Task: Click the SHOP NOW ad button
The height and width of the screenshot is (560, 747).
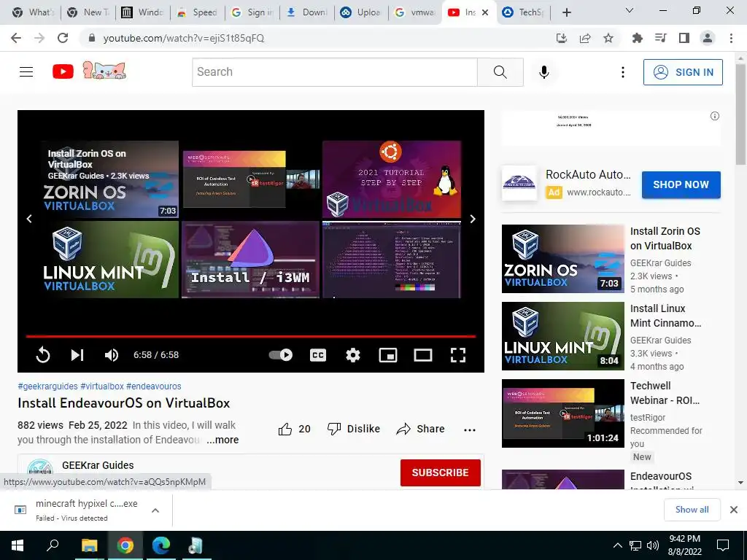Action: point(681,184)
